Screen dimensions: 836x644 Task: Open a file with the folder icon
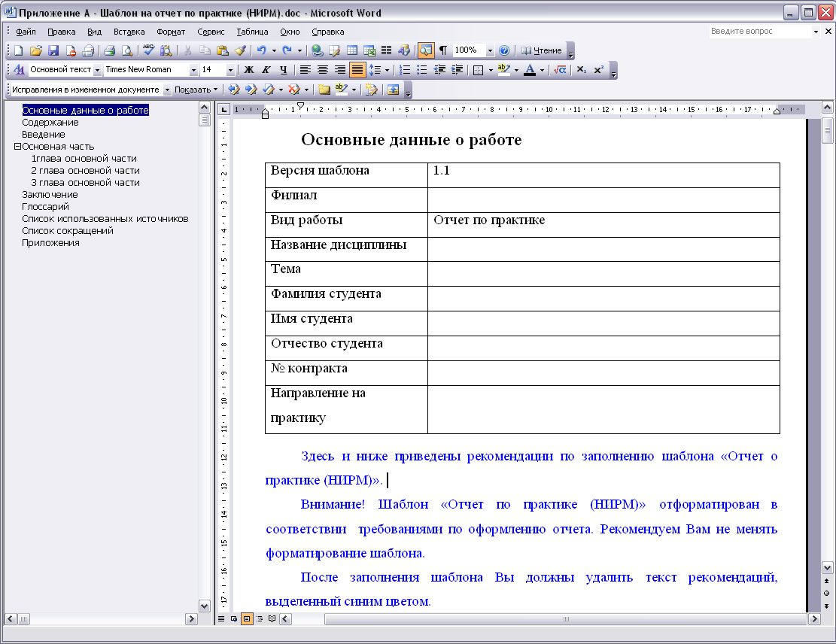(35, 50)
